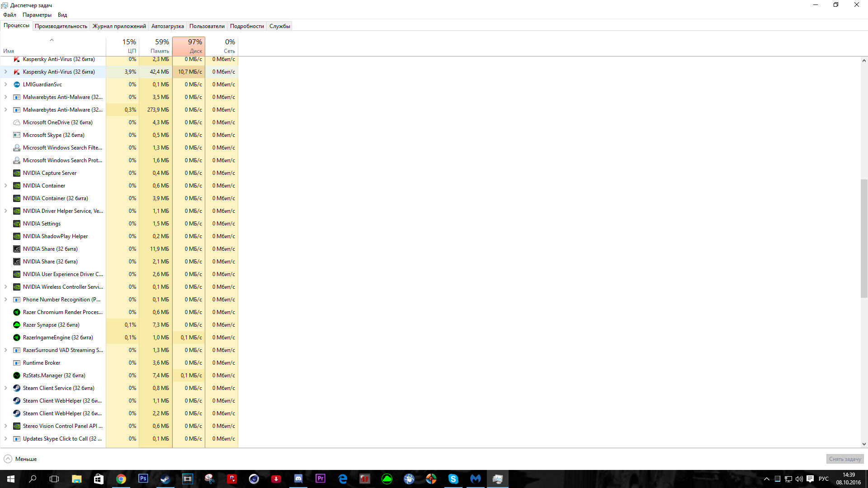Viewport: 868px width, 488px height.
Task: Expand the Steam Client Service group
Action: (x=6, y=388)
